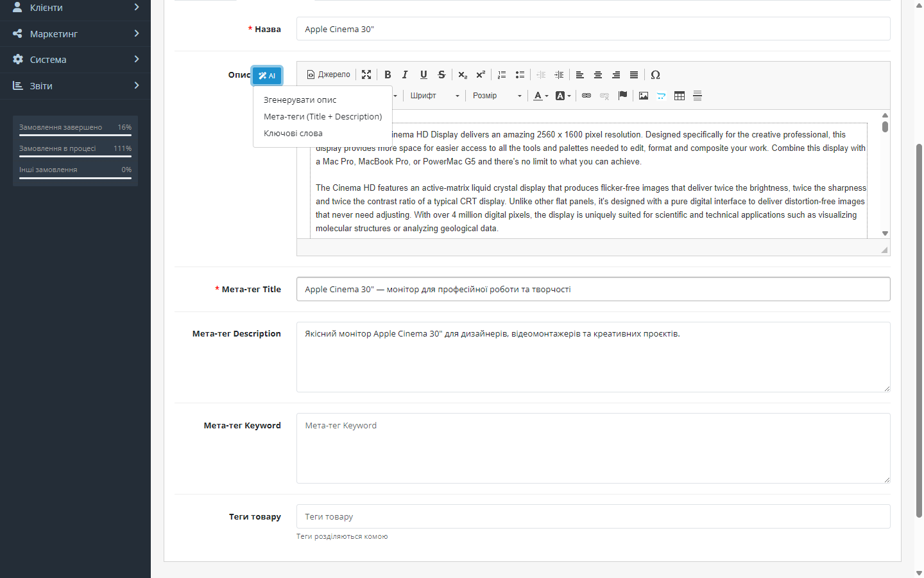Insert a numbered list
The height and width of the screenshot is (578, 924).
point(502,74)
